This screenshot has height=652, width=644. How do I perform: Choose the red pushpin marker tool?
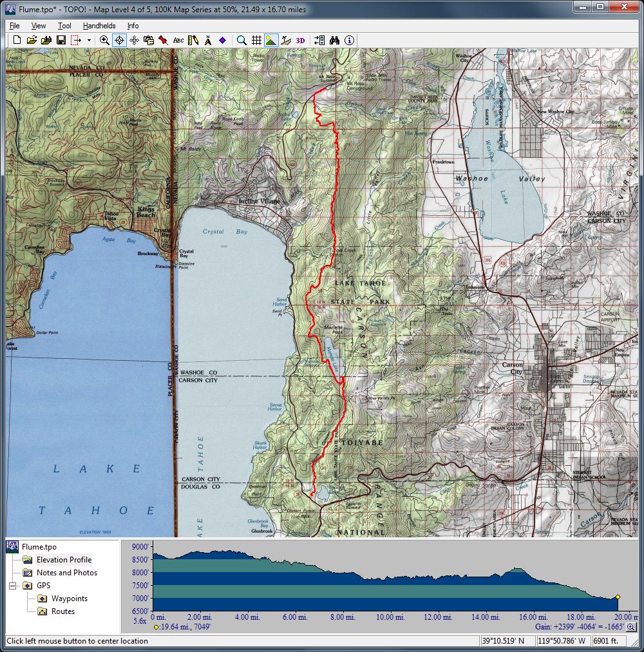164,41
